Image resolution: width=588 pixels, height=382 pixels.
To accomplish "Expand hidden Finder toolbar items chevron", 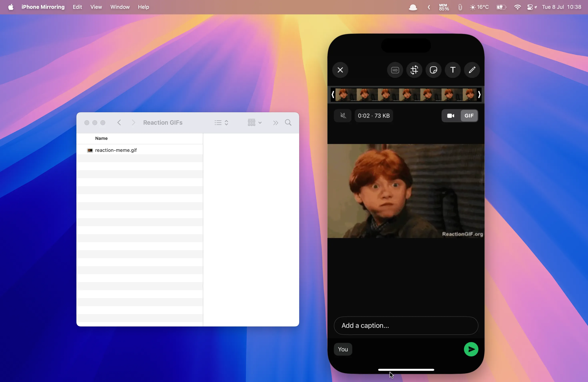I will (x=275, y=123).
